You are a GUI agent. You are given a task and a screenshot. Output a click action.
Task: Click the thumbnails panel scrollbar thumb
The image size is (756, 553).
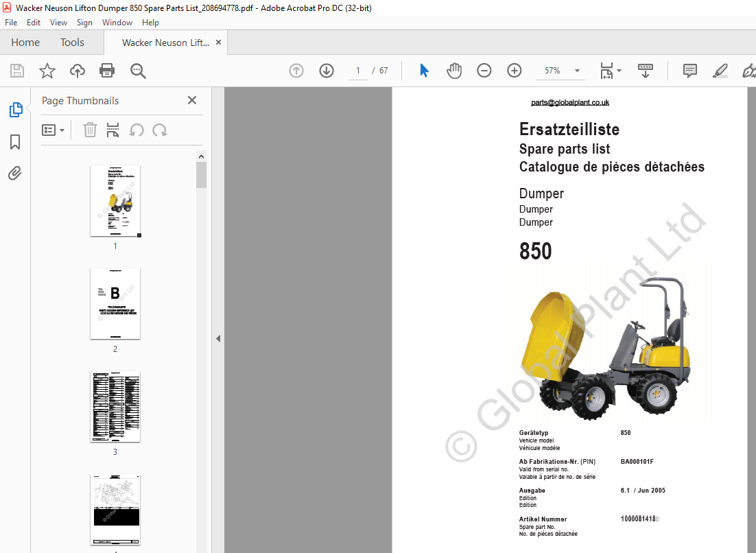(202, 175)
